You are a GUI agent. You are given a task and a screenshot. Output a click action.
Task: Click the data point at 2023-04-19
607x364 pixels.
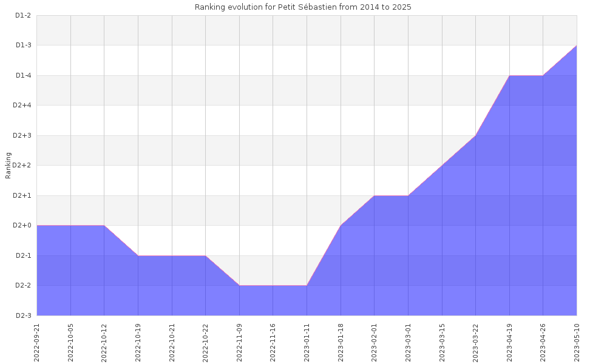click(x=509, y=76)
